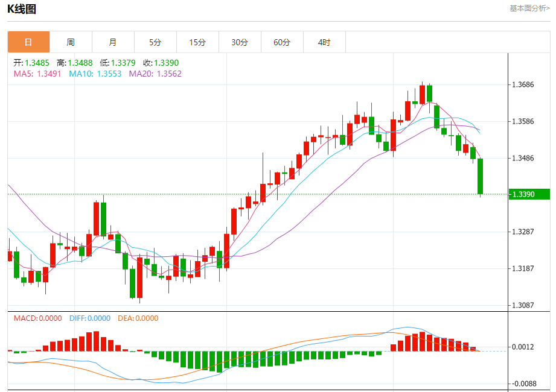Click the MA20: 1.3562 legend value
This screenshot has height=392, width=556.
(155, 74)
